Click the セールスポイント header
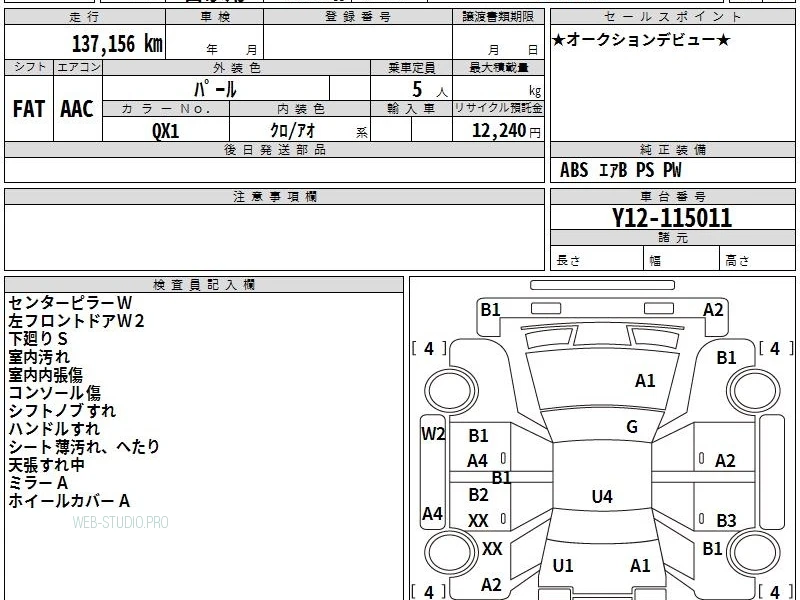The width and height of the screenshot is (800, 600). 672,17
